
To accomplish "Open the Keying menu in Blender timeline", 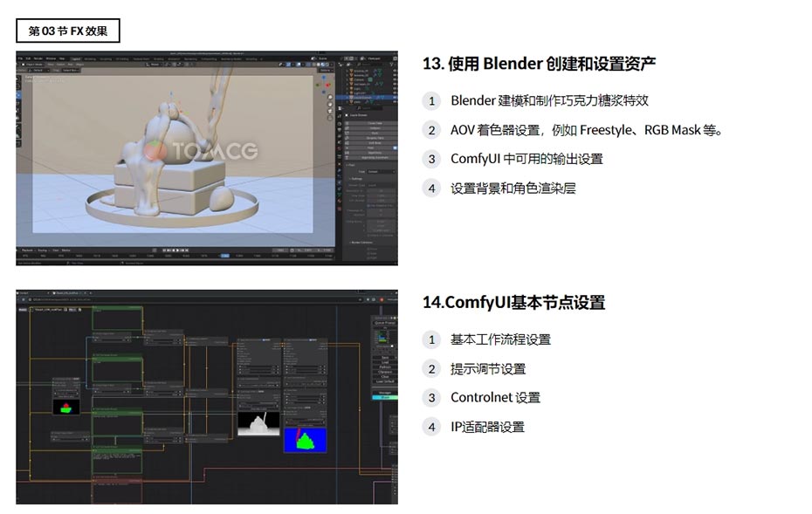I will point(43,250).
